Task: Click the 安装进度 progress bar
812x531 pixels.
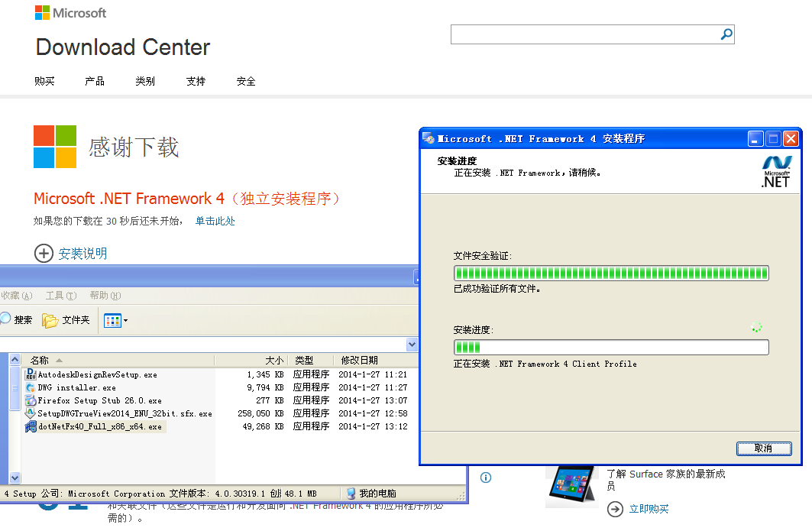Action: [x=611, y=347]
